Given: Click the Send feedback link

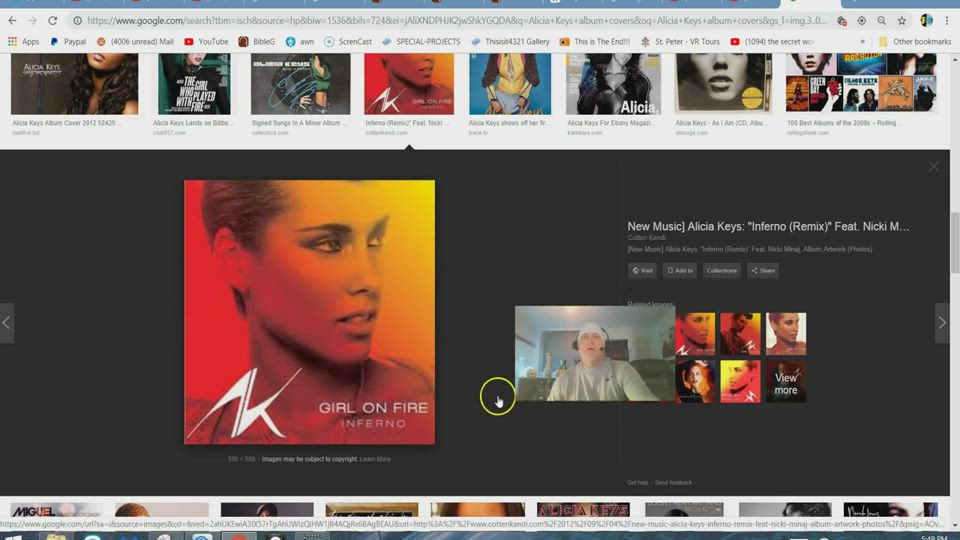Looking at the screenshot, I should tap(673, 483).
